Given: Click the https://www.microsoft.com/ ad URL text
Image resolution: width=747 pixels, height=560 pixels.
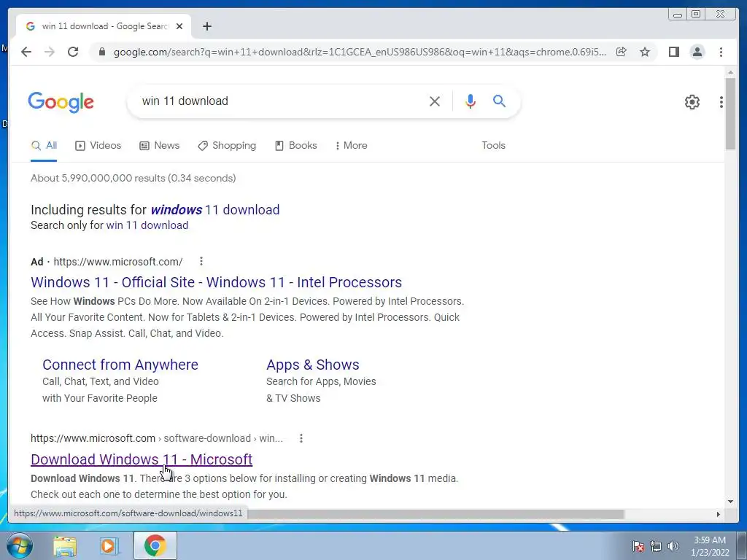Looking at the screenshot, I should 118,262.
